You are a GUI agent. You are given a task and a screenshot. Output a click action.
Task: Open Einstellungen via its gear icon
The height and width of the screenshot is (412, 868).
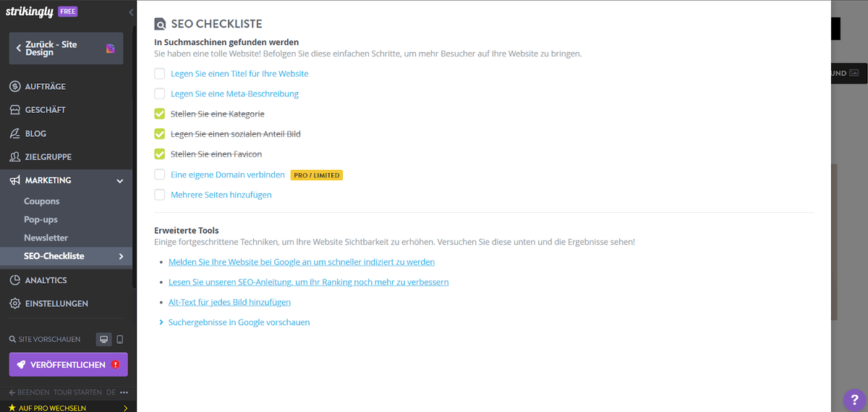pos(14,303)
